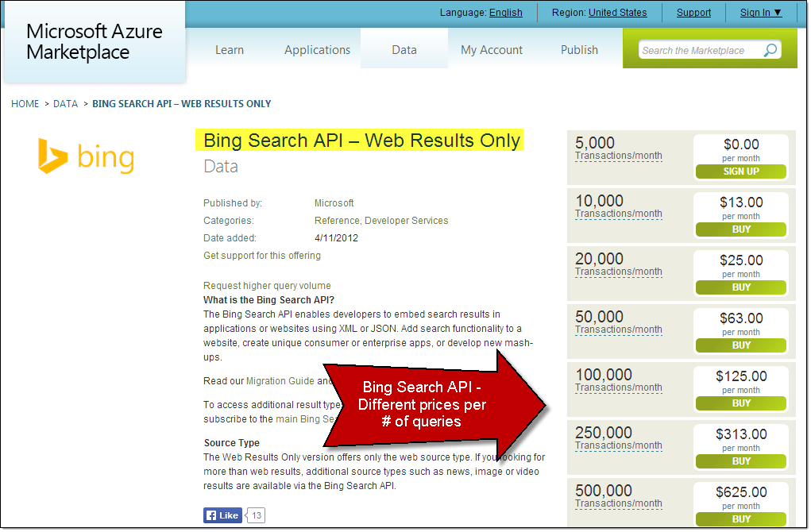Buy the $13.00 per month plan
This screenshot has width=811, height=532.
[740, 229]
